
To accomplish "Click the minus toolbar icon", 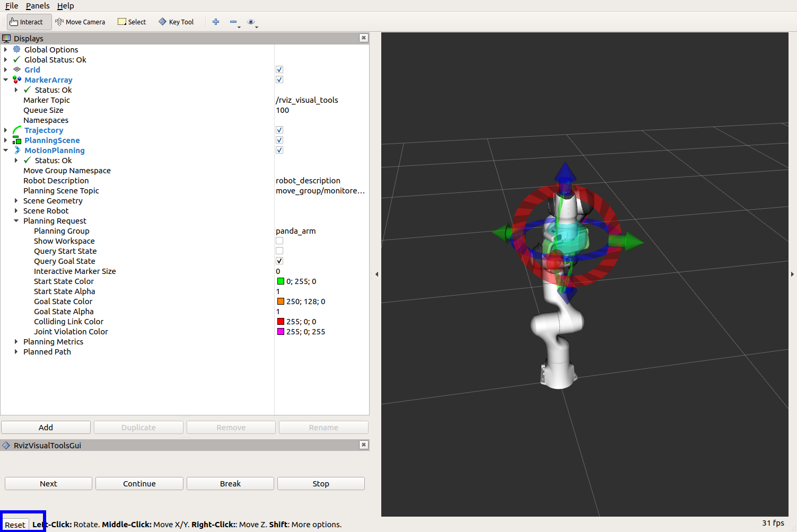I will click(x=233, y=22).
